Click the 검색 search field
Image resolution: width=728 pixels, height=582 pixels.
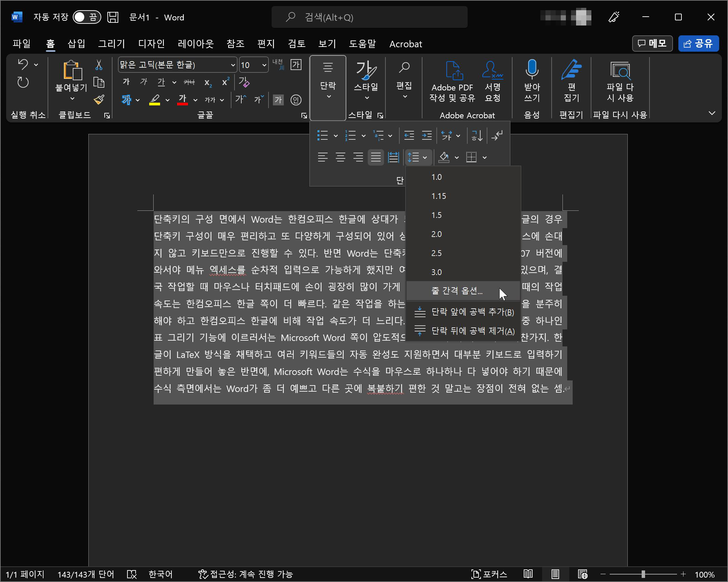[369, 17]
